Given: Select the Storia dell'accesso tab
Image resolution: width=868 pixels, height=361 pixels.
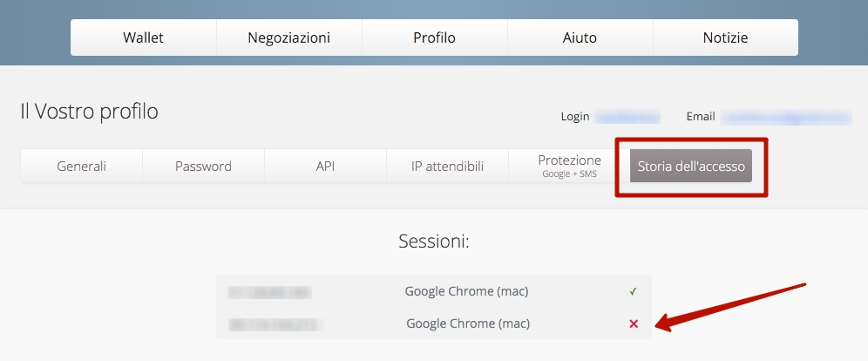Looking at the screenshot, I should (691, 166).
